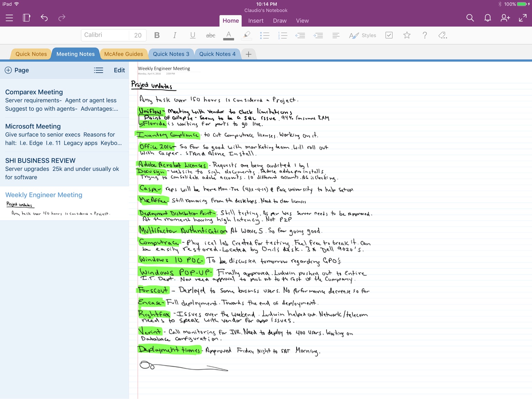Switch to the Insert ribbon tab
The width and height of the screenshot is (532, 399).
click(256, 21)
